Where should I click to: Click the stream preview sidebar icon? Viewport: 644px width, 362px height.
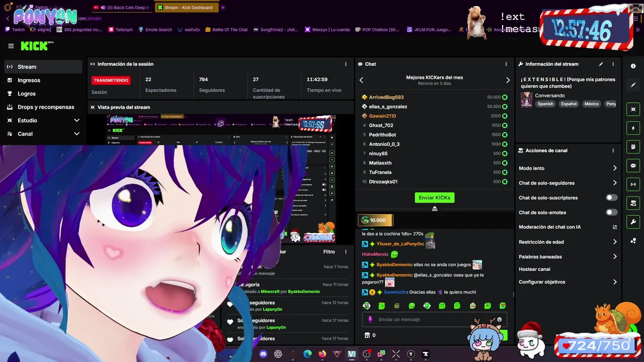coord(633,109)
